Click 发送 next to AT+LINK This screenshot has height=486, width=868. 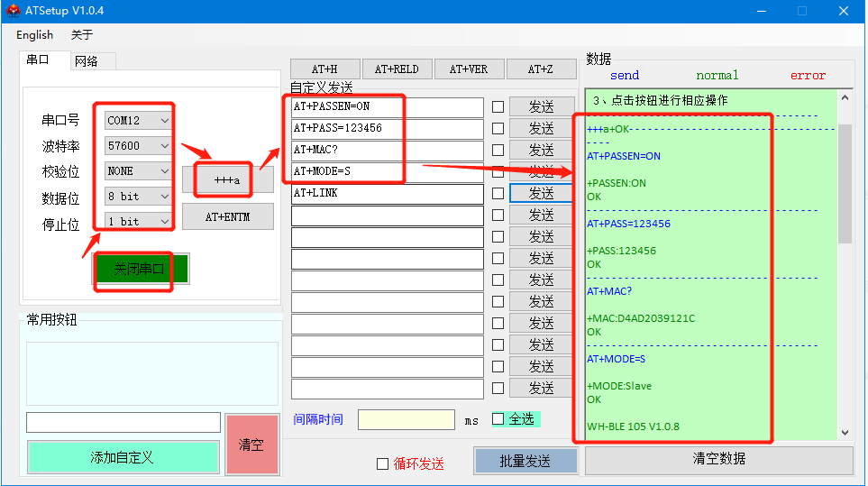click(541, 193)
